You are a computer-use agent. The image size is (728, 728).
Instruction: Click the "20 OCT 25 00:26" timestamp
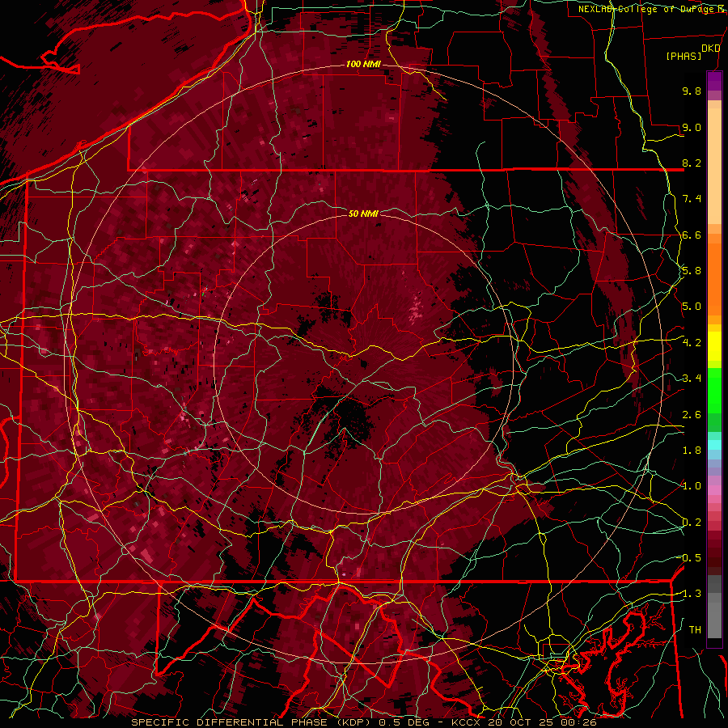[x=542, y=722]
